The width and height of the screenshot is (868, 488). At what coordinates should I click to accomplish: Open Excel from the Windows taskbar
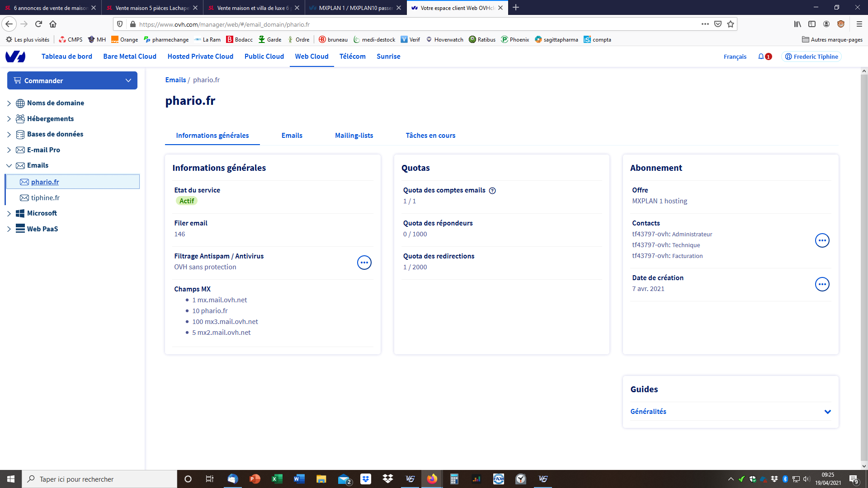(x=277, y=479)
